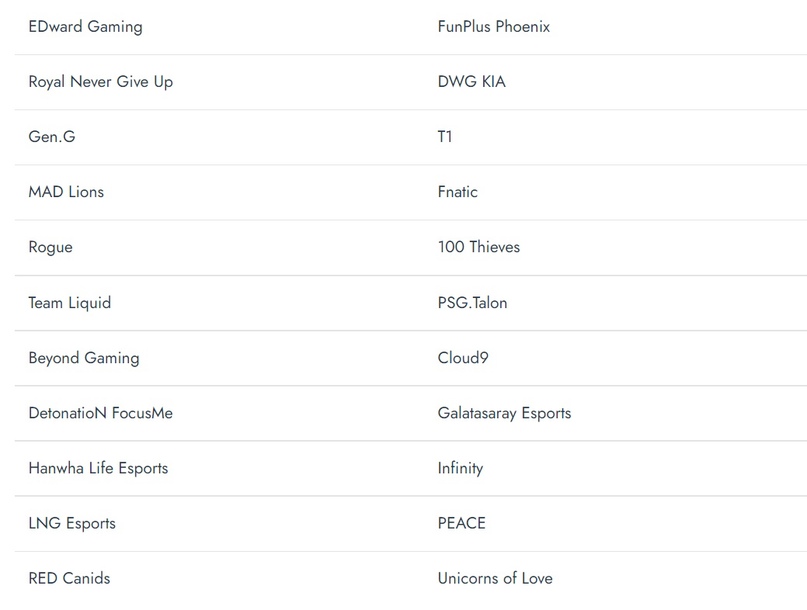
Task: Click the MAD Lions row text
Action: tap(66, 192)
